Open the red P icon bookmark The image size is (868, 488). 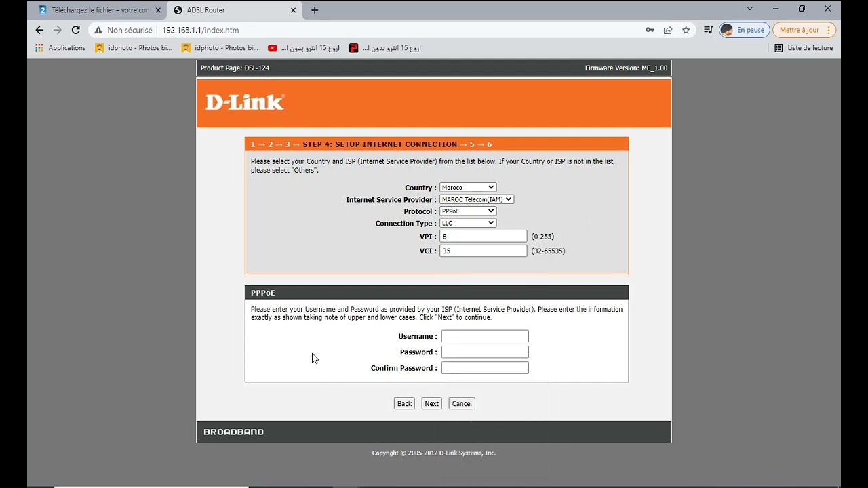[385, 48]
